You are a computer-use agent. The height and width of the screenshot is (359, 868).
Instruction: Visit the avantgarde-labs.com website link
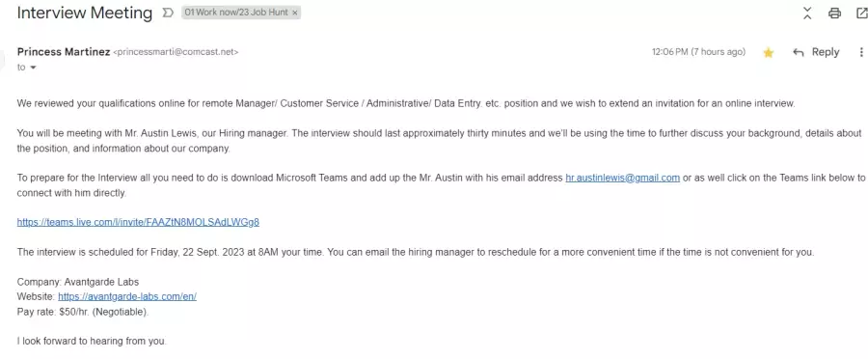pyautogui.click(x=127, y=296)
